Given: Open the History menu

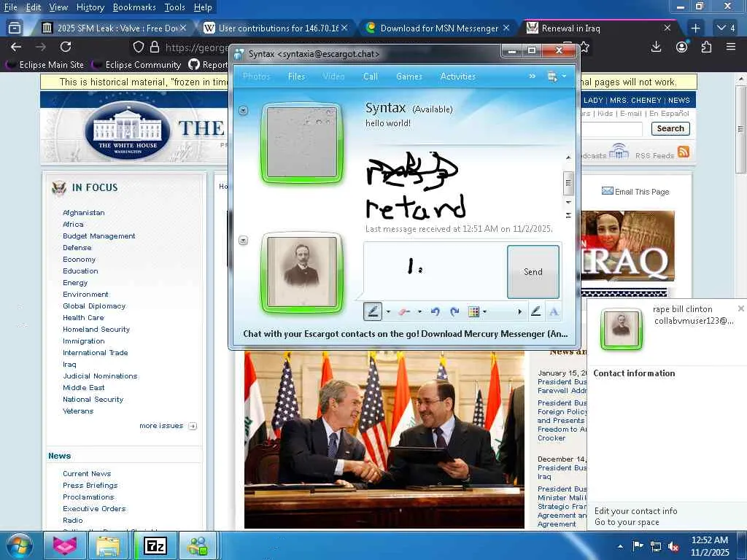Looking at the screenshot, I should pos(90,7).
